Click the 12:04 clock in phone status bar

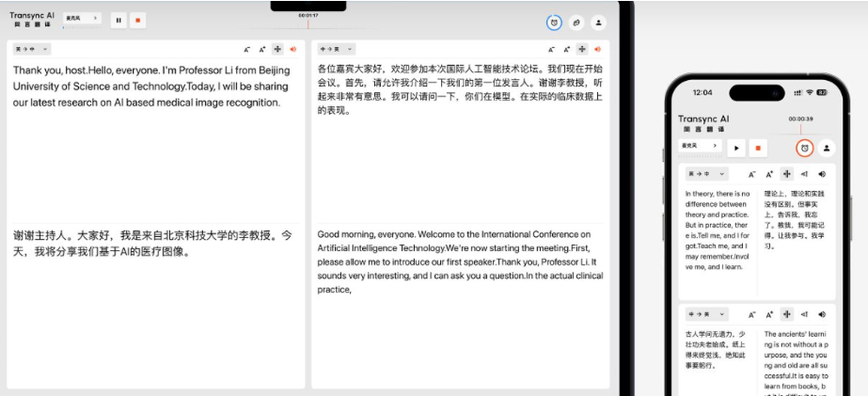[x=702, y=93]
